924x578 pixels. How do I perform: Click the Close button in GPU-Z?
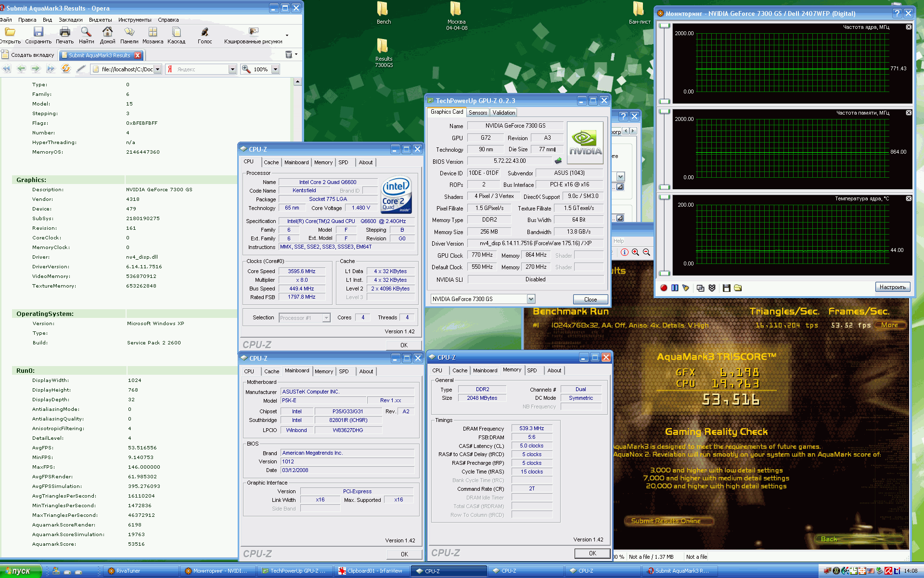(x=590, y=299)
